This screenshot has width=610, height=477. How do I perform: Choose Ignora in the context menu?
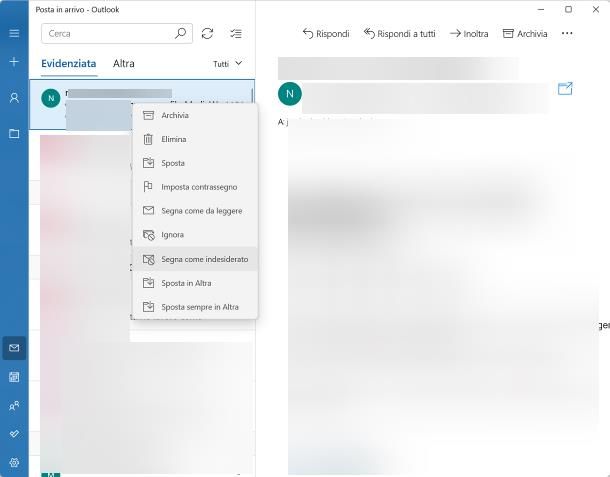coord(195,235)
